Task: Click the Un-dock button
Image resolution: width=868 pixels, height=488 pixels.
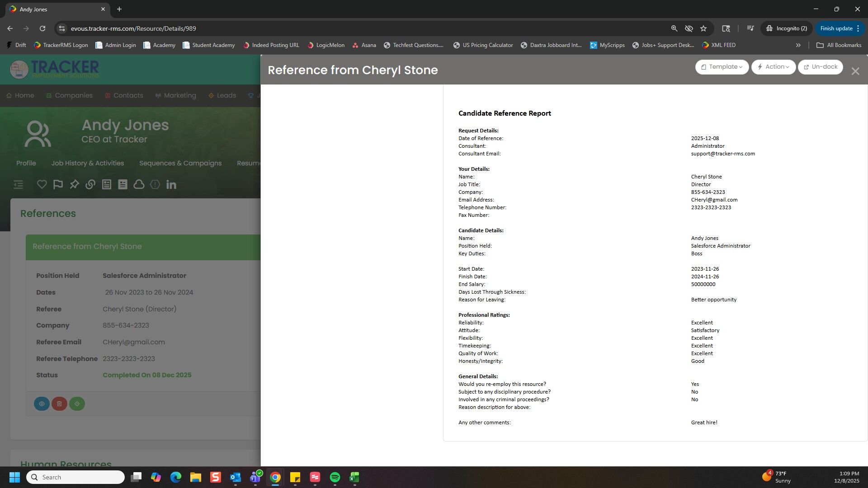Action: pos(820,67)
